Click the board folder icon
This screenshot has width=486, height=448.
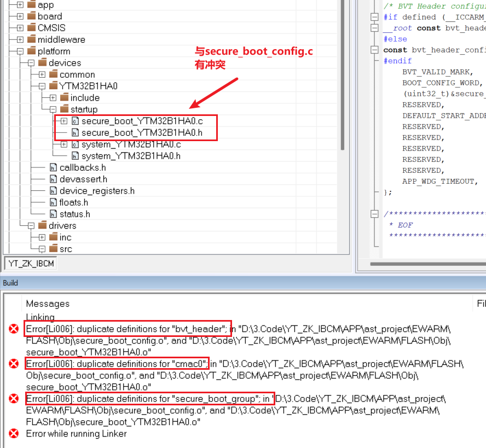coord(31,16)
